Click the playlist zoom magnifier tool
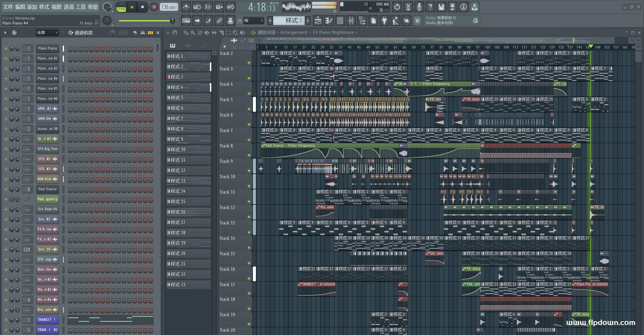The image size is (644, 335). [x=235, y=32]
